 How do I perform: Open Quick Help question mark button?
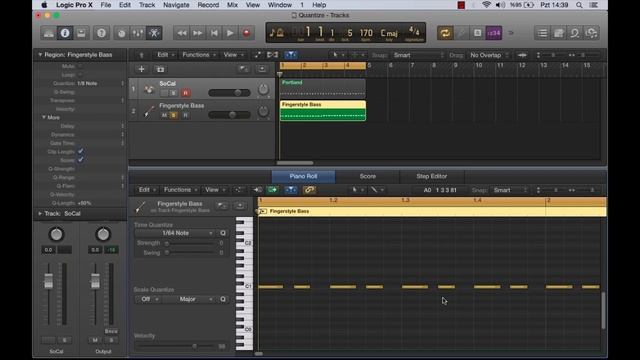(x=101, y=33)
